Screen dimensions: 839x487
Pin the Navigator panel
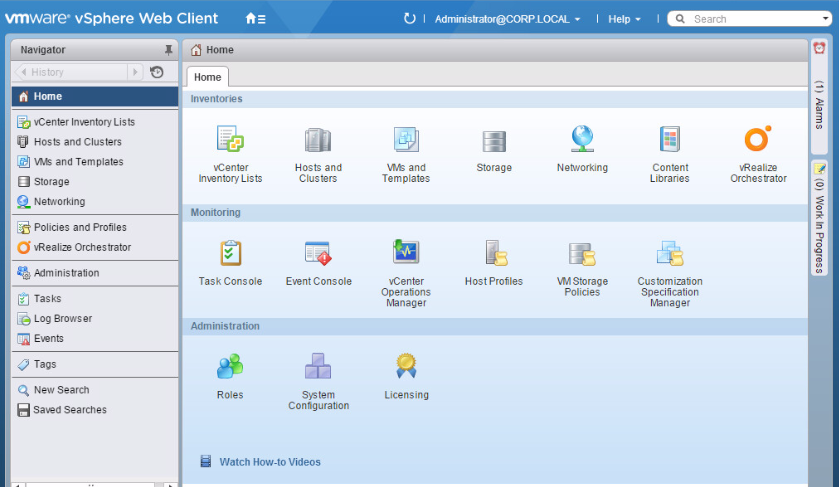coord(169,50)
